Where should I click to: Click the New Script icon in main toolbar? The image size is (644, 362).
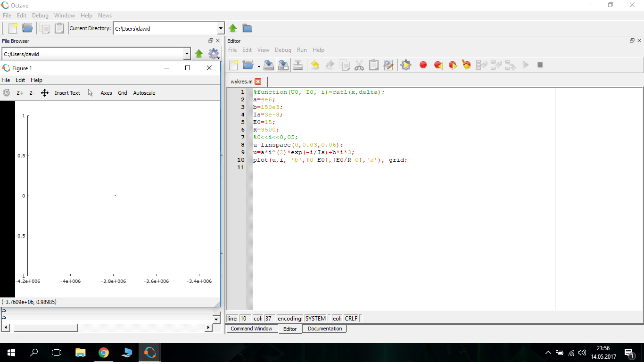(13, 28)
